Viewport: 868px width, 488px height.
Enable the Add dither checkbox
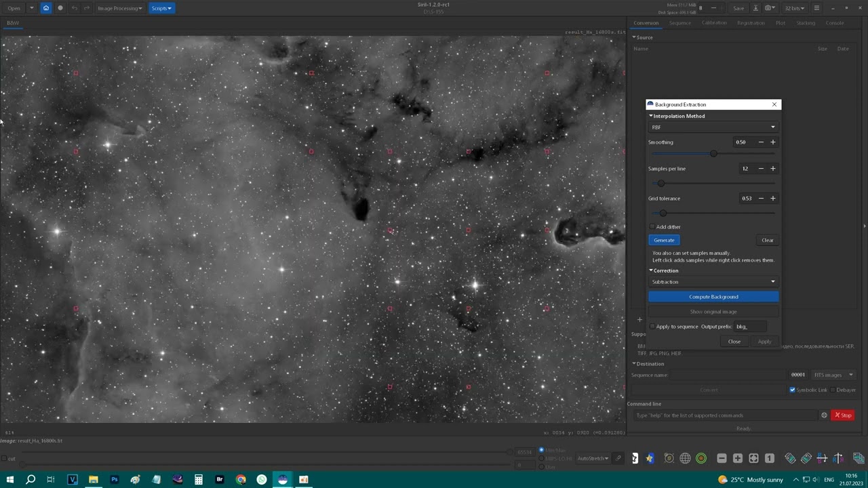click(652, 227)
